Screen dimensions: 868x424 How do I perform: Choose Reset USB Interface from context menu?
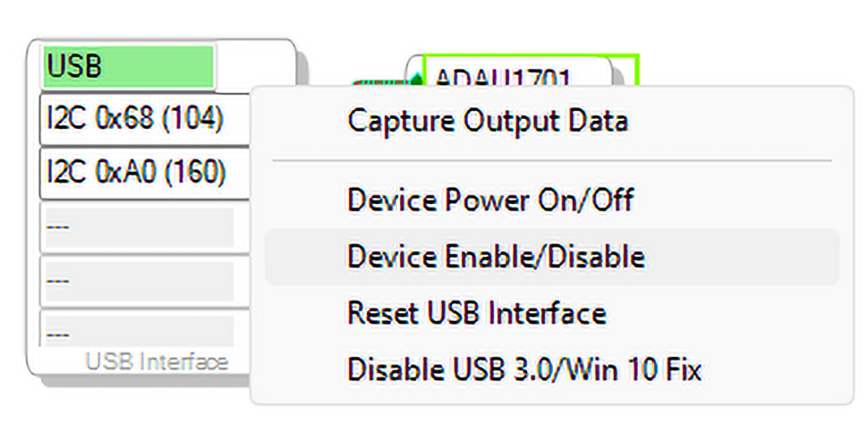477,313
